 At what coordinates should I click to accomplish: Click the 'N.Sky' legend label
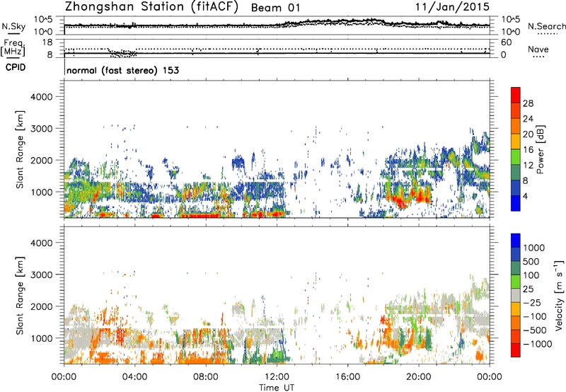pos(13,26)
